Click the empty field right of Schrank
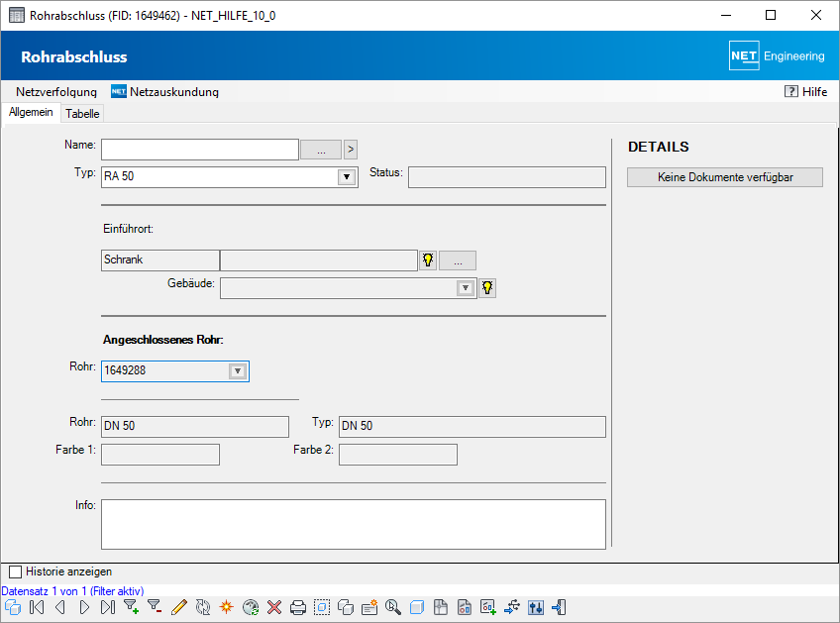Image resolution: width=840 pixels, height=623 pixels. click(x=319, y=260)
